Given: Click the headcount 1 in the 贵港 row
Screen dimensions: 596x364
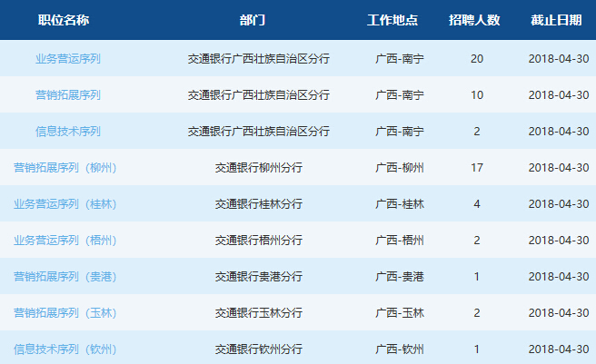Looking at the screenshot, I should [x=477, y=277].
